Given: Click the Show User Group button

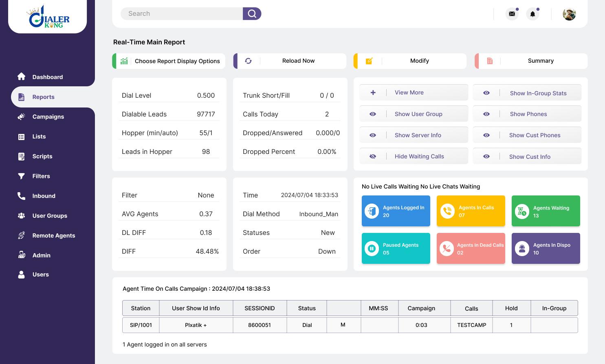Looking at the screenshot, I should (418, 114).
